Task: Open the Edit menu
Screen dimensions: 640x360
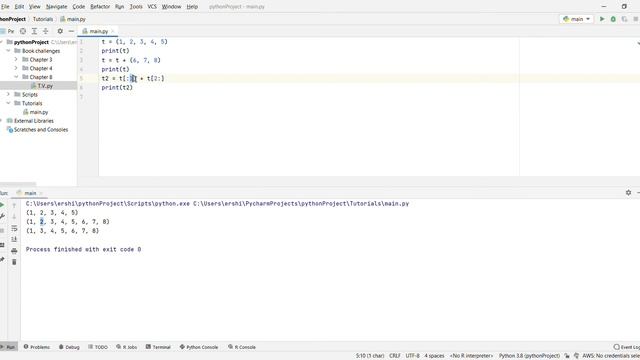Action: [19, 7]
